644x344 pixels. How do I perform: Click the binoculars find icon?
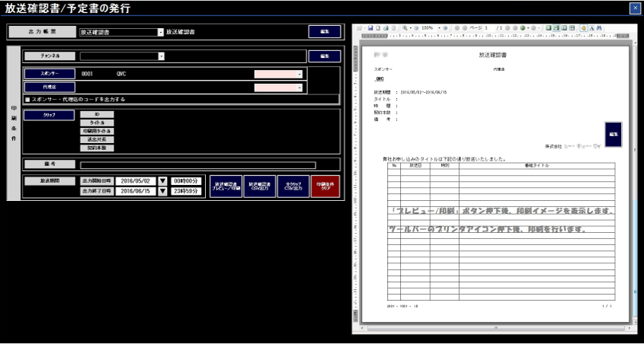[x=599, y=28]
